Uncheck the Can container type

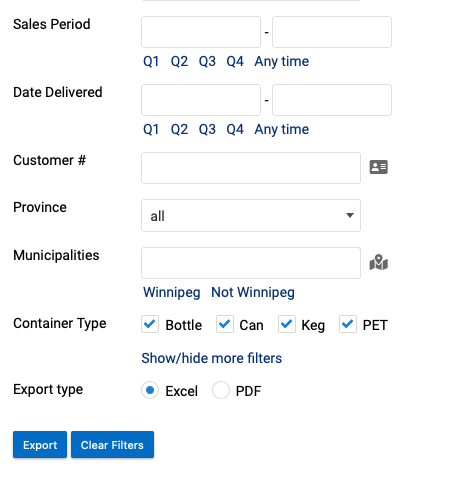225,324
